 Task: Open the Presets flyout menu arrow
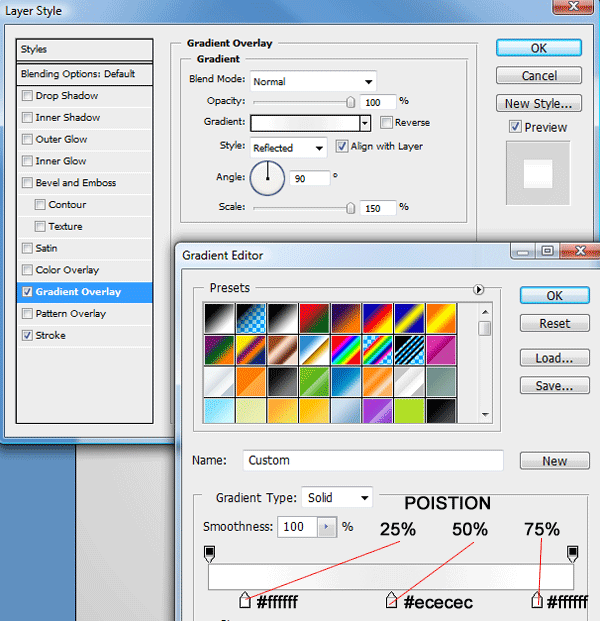pos(478,290)
